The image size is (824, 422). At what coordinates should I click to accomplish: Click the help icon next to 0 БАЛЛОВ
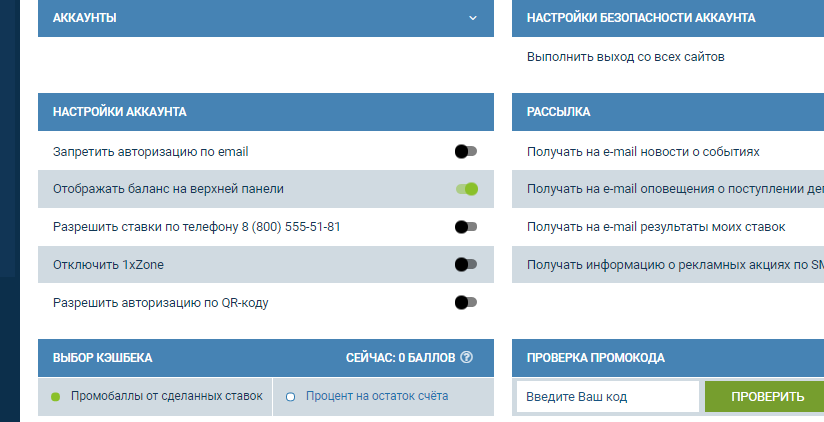pos(466,357)
